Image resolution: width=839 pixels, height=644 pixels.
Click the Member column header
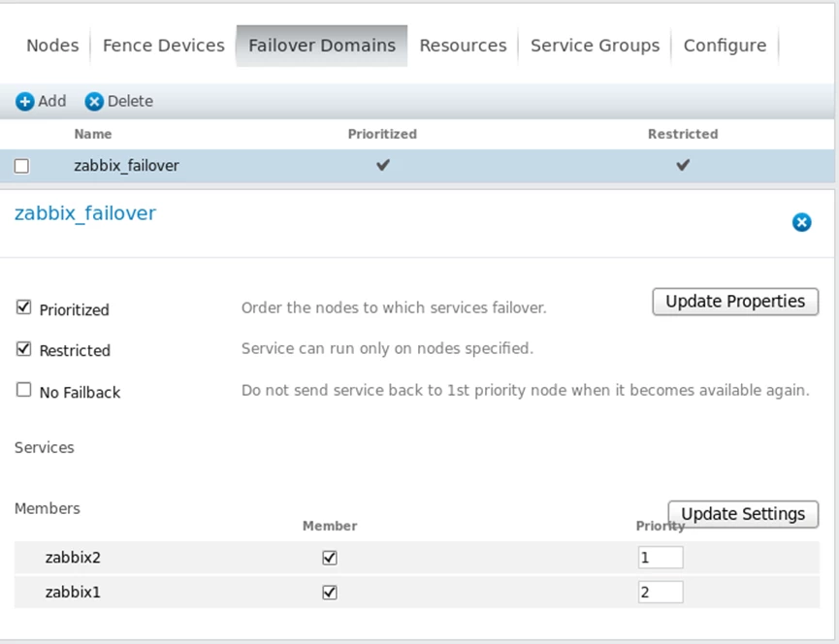pos(330,527)
